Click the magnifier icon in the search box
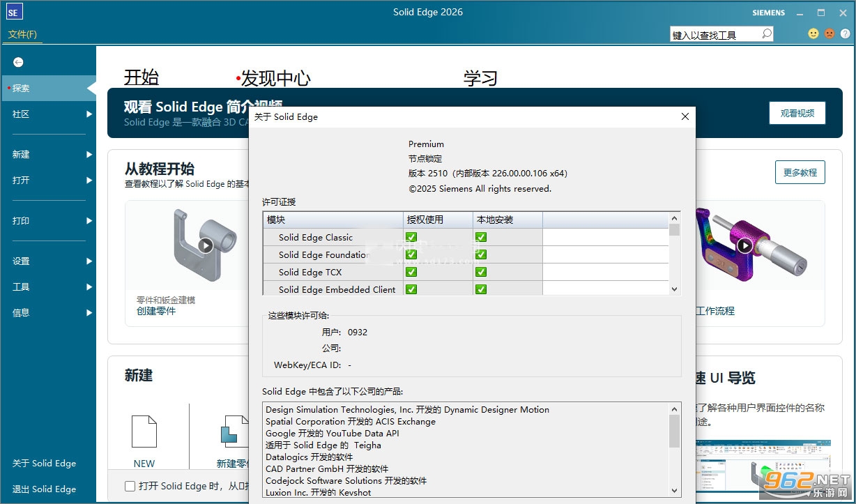This screenshot has height=504, width=856. pos(766,33)
